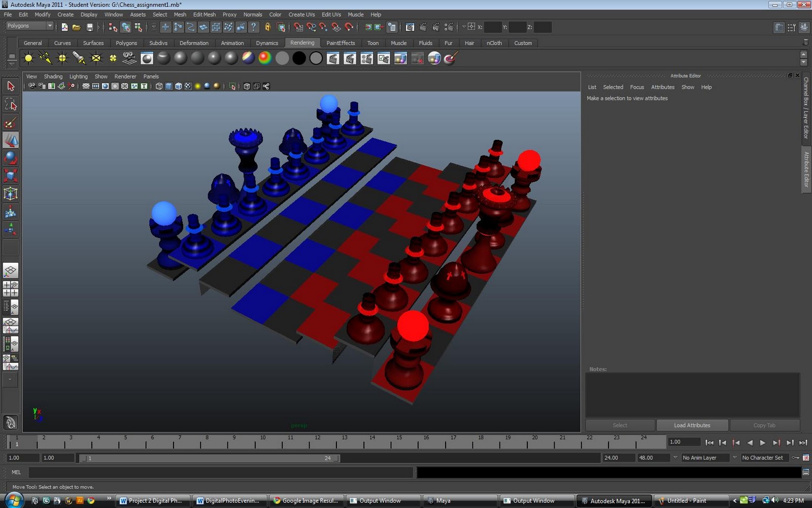
Task: Open the Render View icon on the shelf
Action: [x=147, y=58]
